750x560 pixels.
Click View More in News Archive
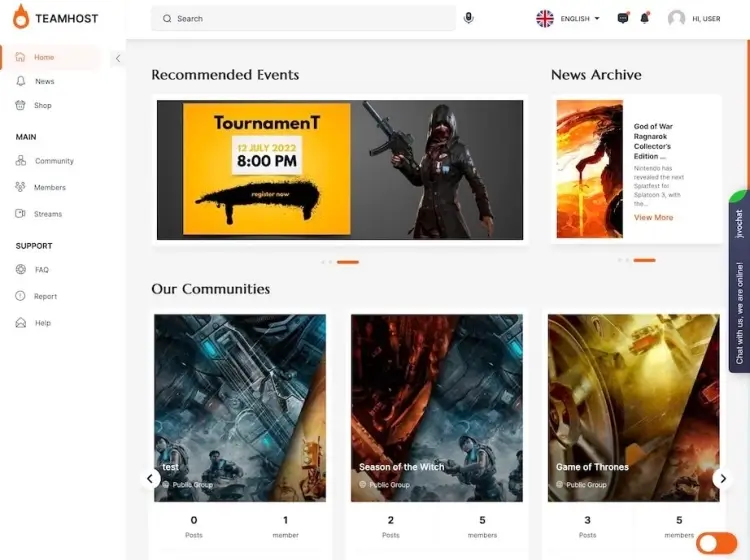pos(653,218)
